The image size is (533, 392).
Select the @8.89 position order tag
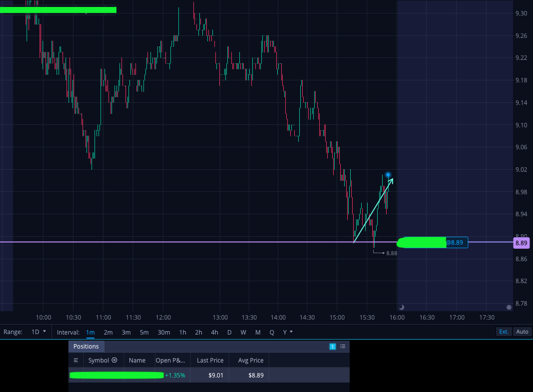pos(455,243)
